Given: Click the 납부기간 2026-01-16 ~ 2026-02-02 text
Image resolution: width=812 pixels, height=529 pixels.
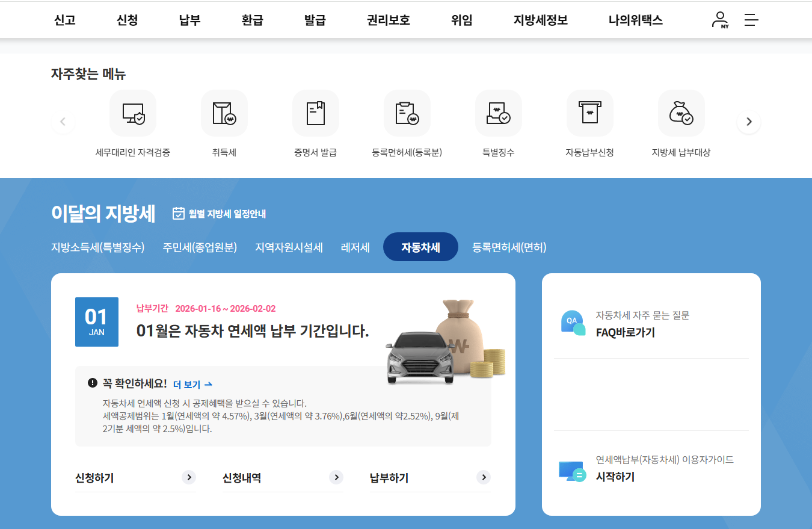Looking at the screenshot, I should [x=206, y=309].
